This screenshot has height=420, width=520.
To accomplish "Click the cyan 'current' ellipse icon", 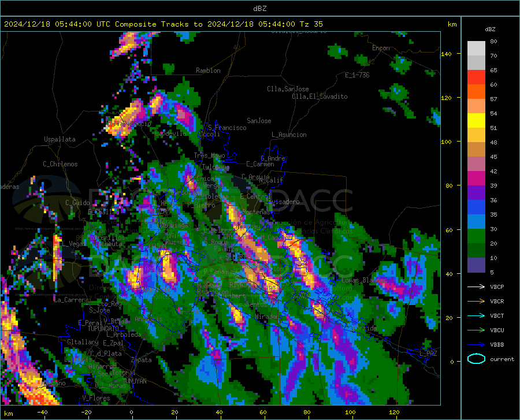I will pyautogui.click(x=476, y=359).
